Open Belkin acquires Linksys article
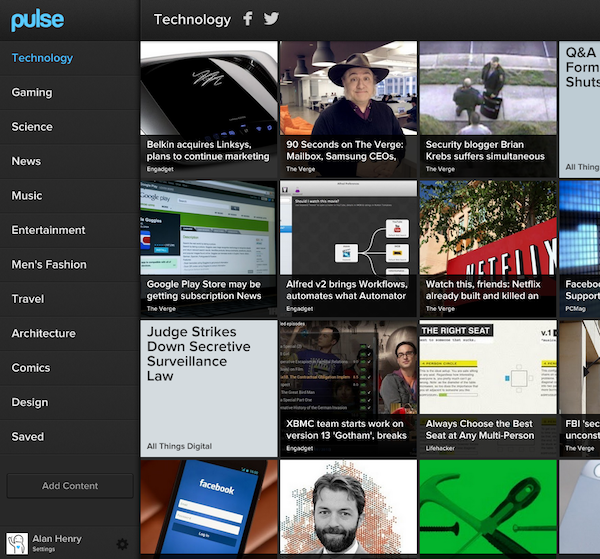600x559 pixels. tap(209, 109)
